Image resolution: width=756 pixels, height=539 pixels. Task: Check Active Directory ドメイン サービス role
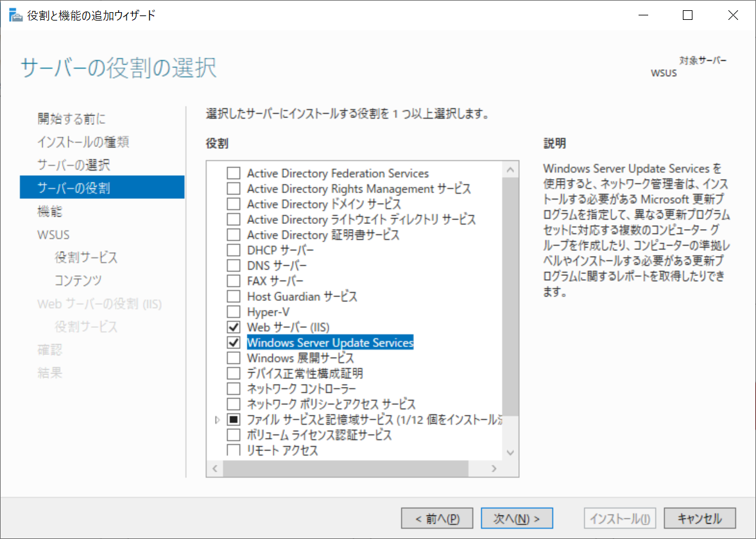234,204
